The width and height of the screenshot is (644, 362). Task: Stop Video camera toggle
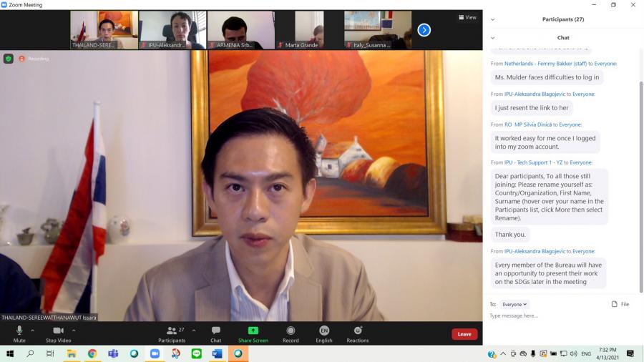click(58, 331)
